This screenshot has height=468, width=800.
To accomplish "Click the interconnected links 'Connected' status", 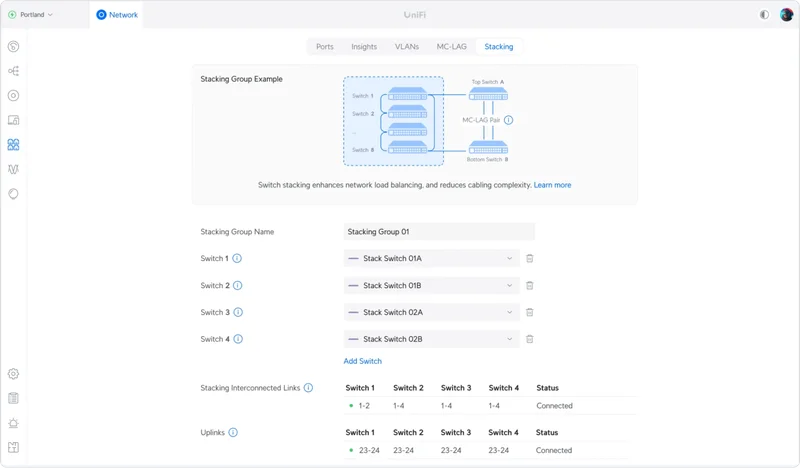I will click(554, 406).
